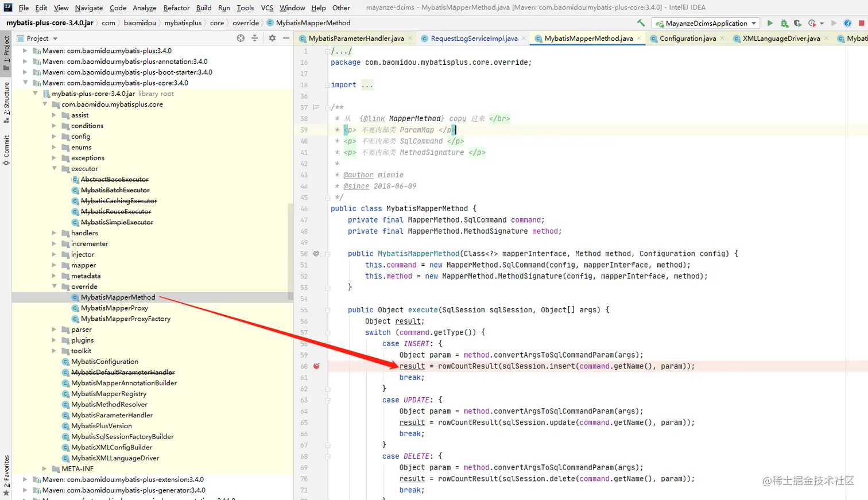Click the gutter doc-render icon on line 37
This screenshot has width=868, height=500.
[316, 107]
